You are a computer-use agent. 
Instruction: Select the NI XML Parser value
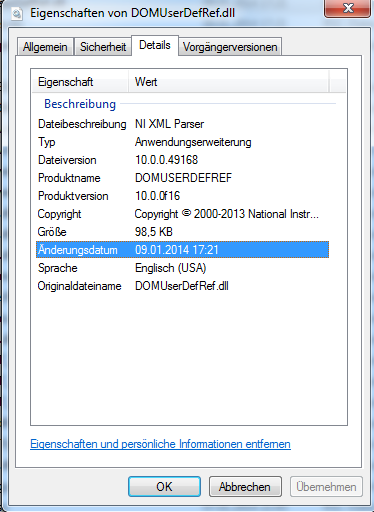point(169,124)
